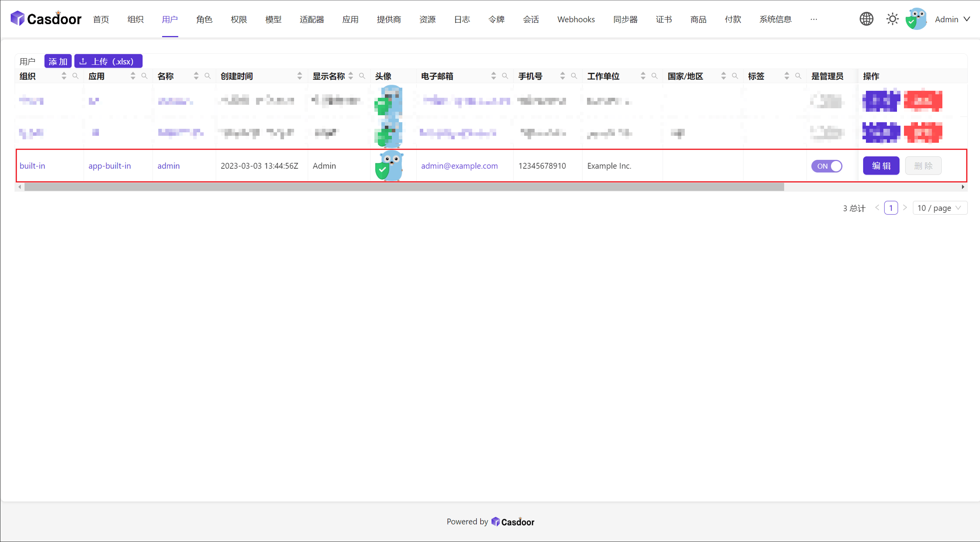Screen dimensions: 980x542
Task: Click the admin@example.com email link
Action: [x=459, y=166]
